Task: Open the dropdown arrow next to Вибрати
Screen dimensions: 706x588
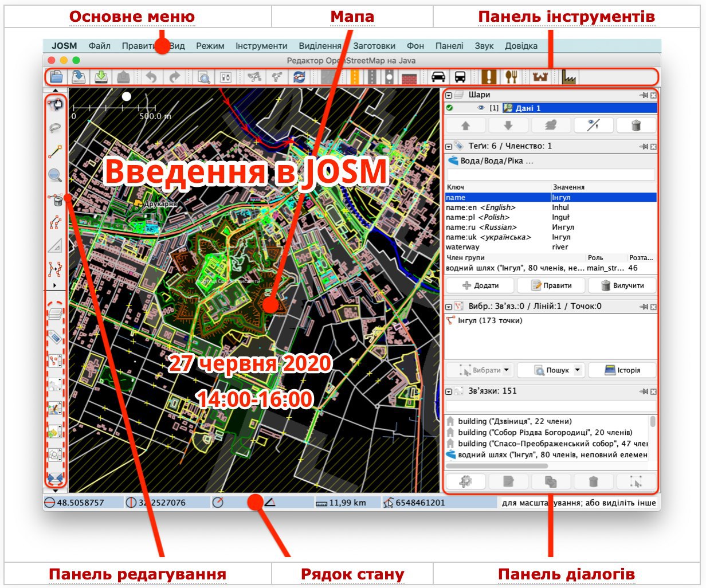Action: click(x=507, y=370)
